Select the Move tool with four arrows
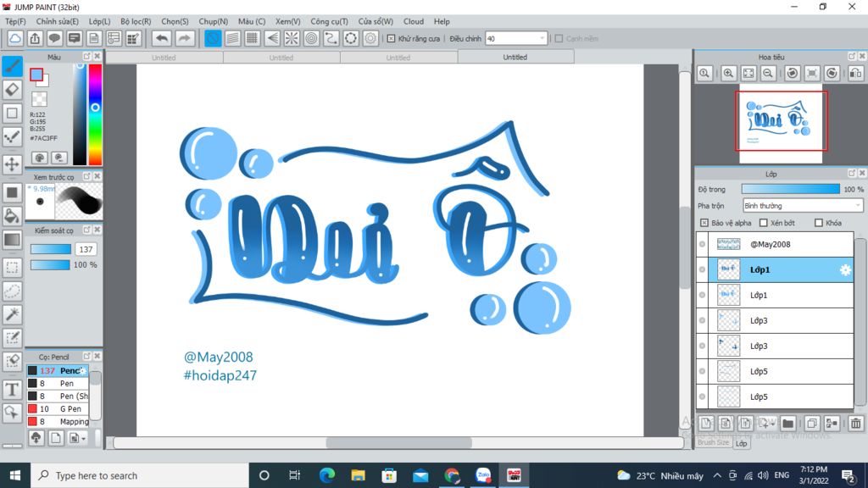Viewport: 868px width, 488px height. tap(12, 164)
